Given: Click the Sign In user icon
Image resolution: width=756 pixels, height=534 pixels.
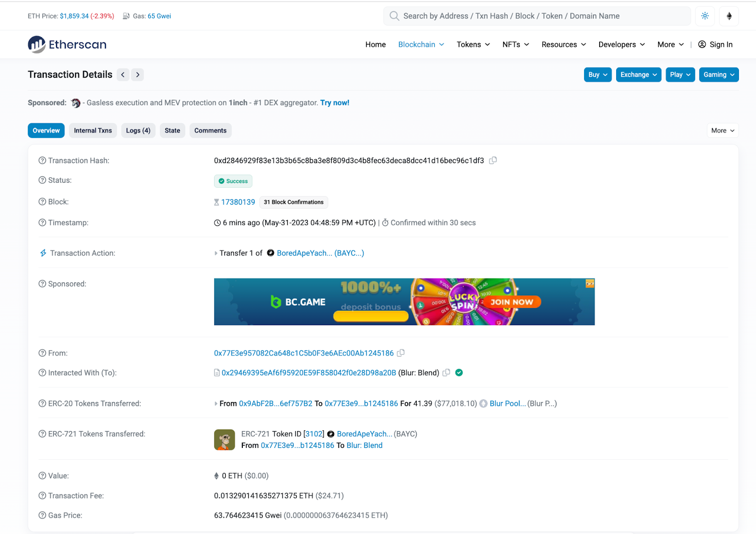Looking at the screenshot, I should [702, 44].
